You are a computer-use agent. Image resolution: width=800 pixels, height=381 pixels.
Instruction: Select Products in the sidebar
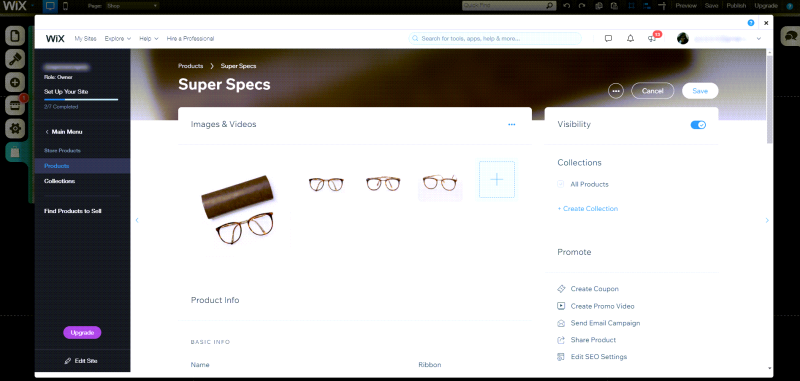(x=82, y=166)
